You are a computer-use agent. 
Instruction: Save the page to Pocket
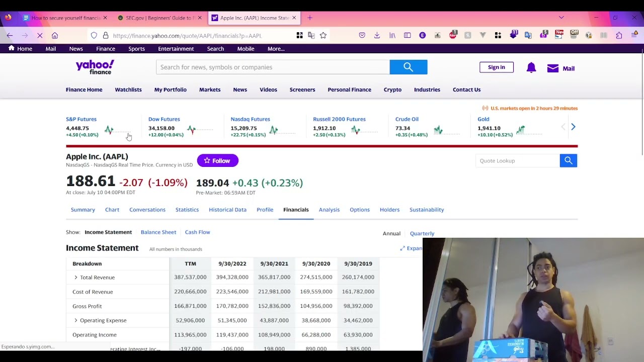point(362,35)
